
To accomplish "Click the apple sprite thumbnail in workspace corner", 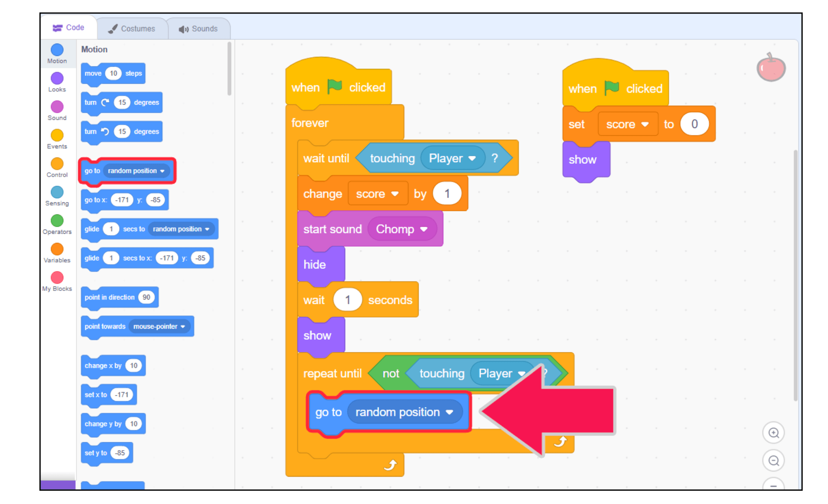I will click(x=771, y=67).
